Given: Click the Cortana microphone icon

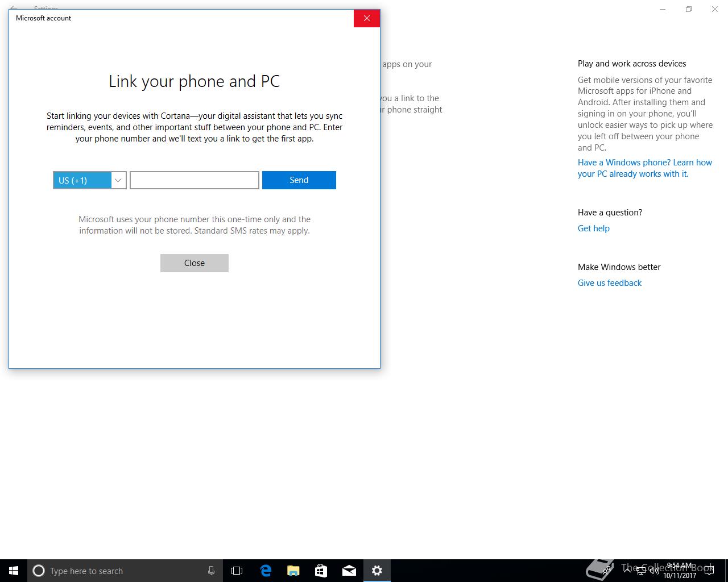Looking at the screenshot, I should coord(211,571).
